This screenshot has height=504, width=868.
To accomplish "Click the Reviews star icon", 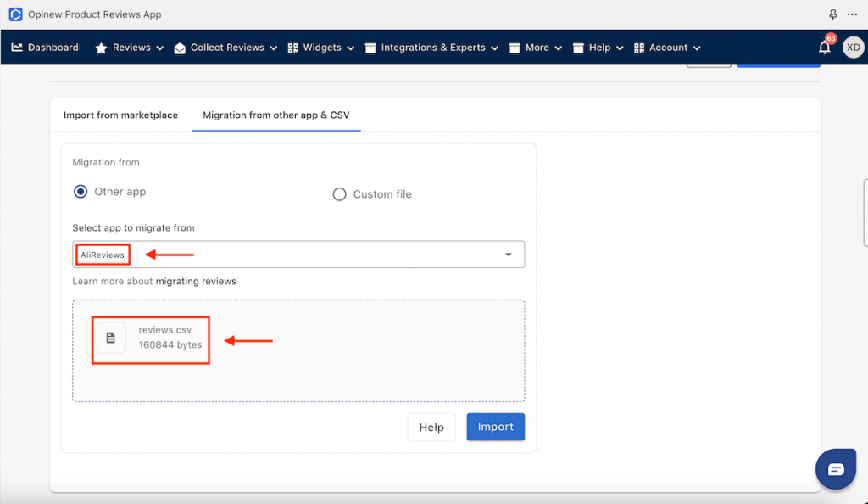I will (101, 48).
